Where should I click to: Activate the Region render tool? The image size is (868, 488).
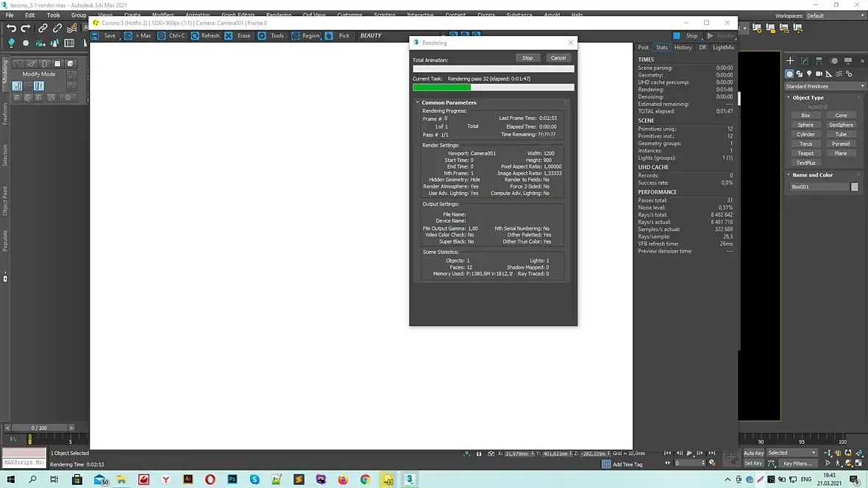point(305,35)
